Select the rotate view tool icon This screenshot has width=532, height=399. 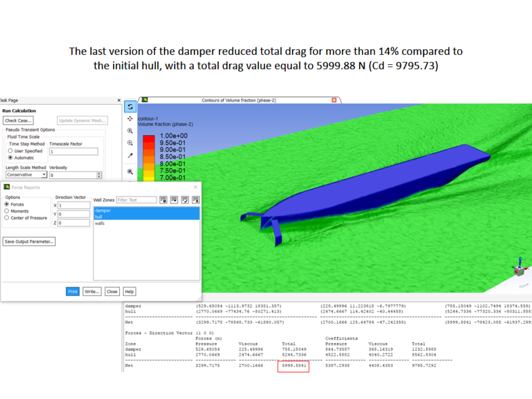coord(130,106)
